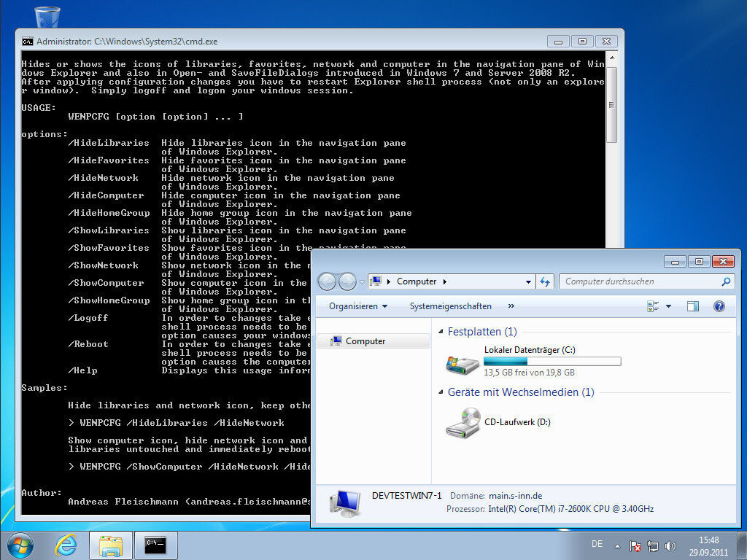Click the Back arrow in Explorer

coord(327,281)
